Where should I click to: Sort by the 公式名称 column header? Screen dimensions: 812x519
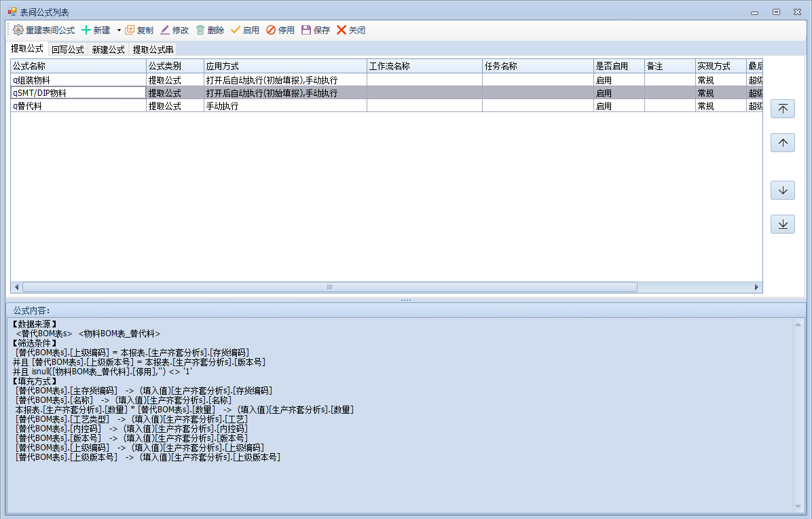pyautogui.click(x=78, y=66)
